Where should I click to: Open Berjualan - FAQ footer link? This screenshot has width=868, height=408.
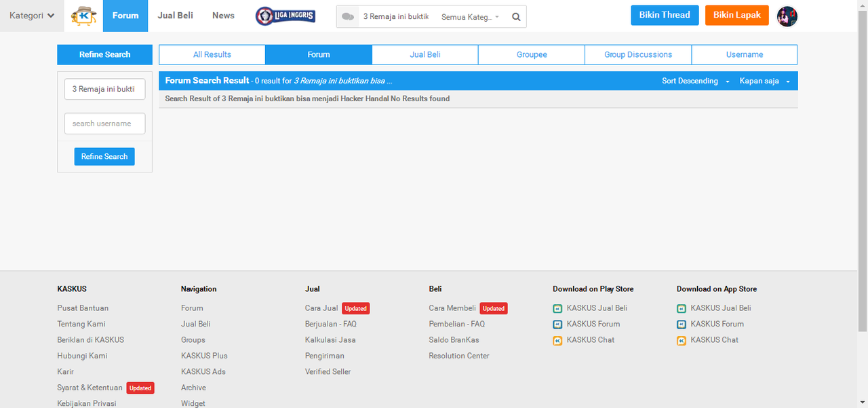331,324
